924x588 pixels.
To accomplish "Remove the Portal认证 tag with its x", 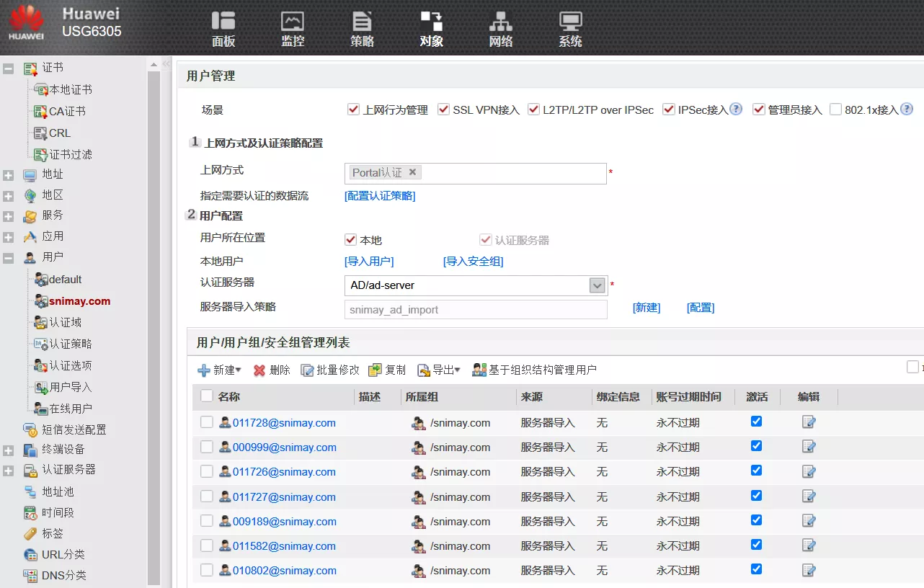I will point(412,172).
